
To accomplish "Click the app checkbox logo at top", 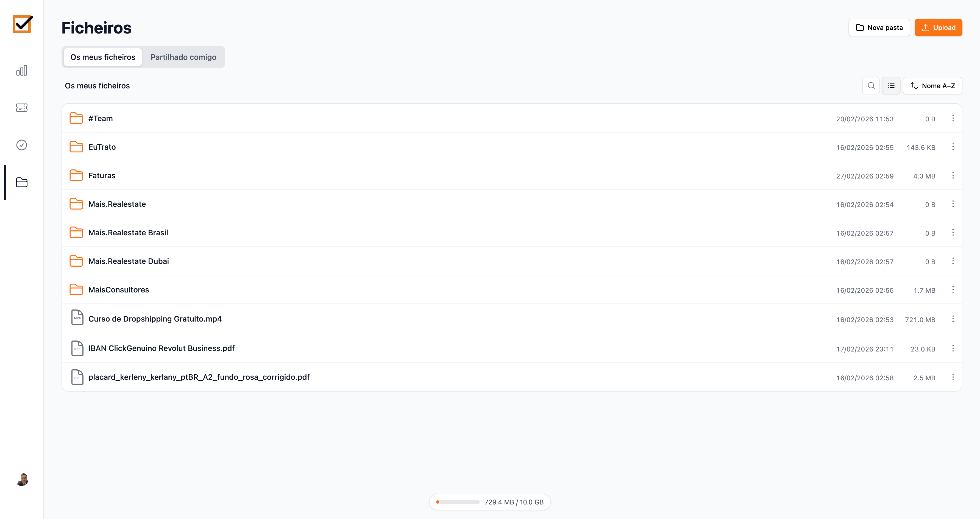I will (x=23, y=24).
